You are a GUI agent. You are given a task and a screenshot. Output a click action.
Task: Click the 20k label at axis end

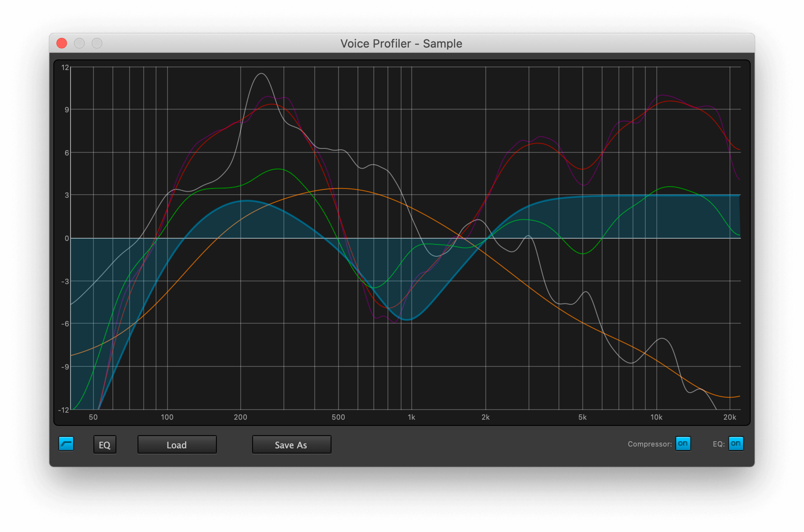[730, 417]
